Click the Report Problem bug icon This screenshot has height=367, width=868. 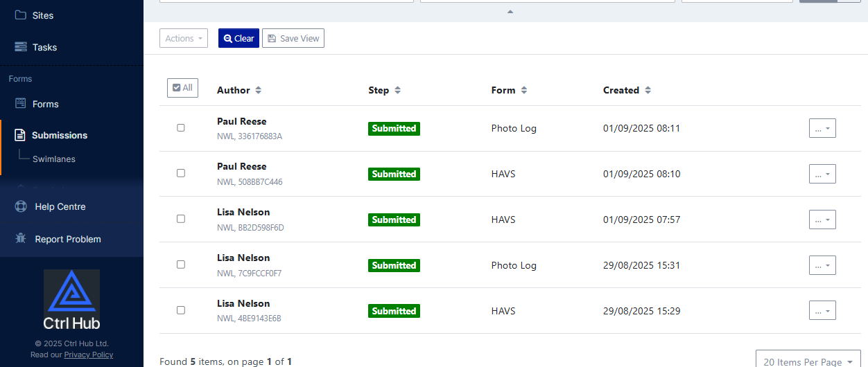[x=21, y=239]
